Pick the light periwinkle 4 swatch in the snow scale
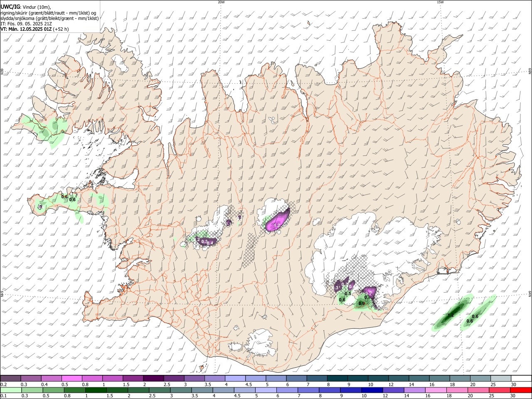 (235, 378)
